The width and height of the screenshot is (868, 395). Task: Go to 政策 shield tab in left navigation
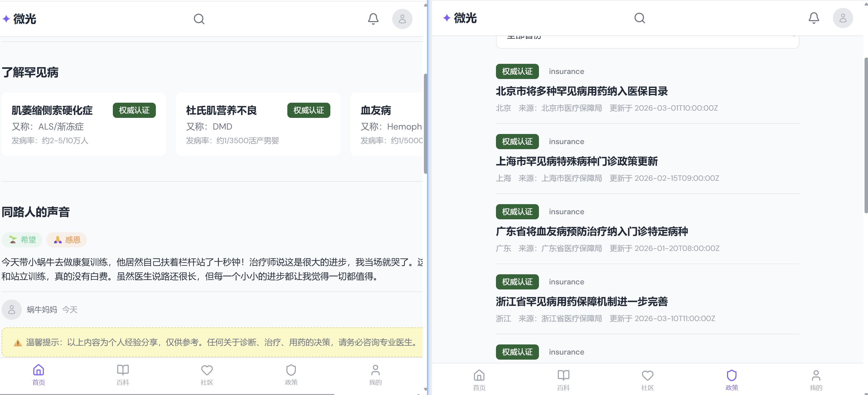[x=291, y=374]
